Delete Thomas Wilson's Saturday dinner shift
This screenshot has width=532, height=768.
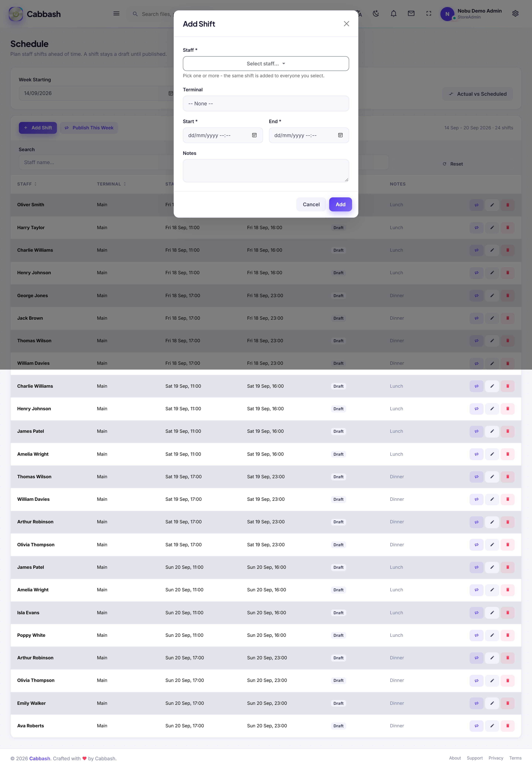(x=507, y=477)
